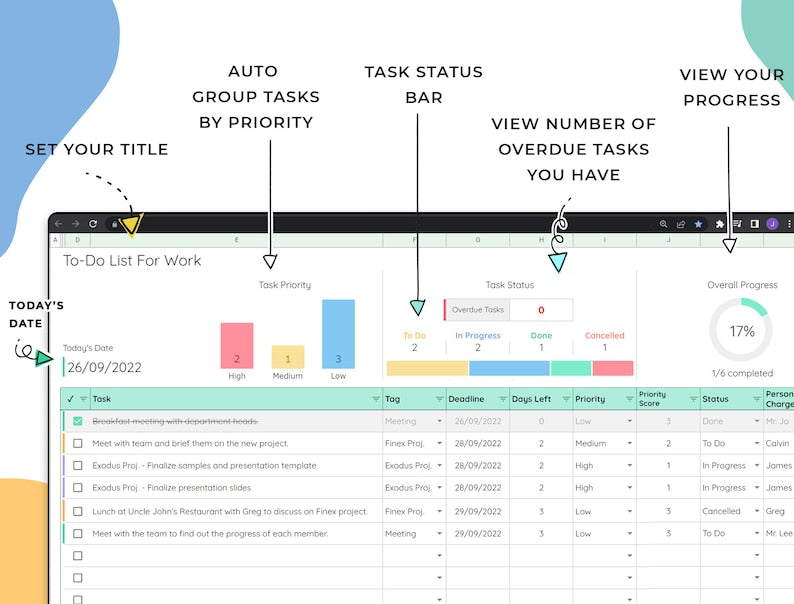Open the browser extensions puzzle icon
The height and width of the screenshot is (604, 794).
719,225
